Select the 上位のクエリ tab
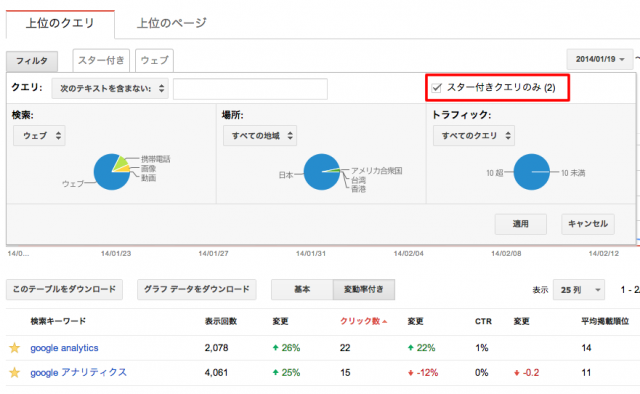 [60, 24]
